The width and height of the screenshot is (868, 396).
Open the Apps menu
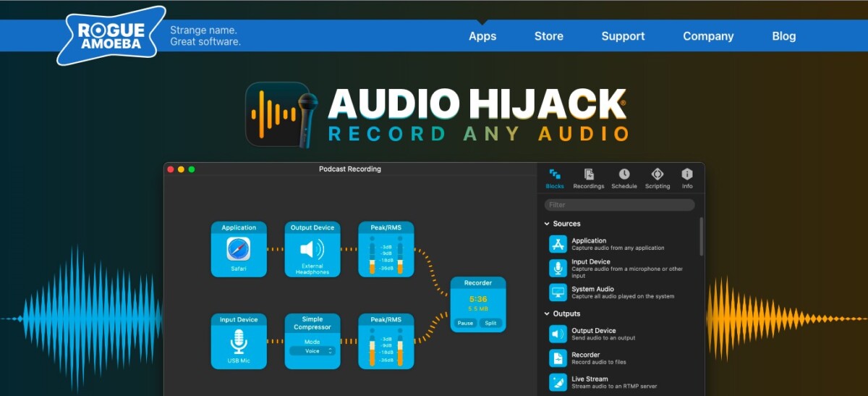click(x=482, y=36)
